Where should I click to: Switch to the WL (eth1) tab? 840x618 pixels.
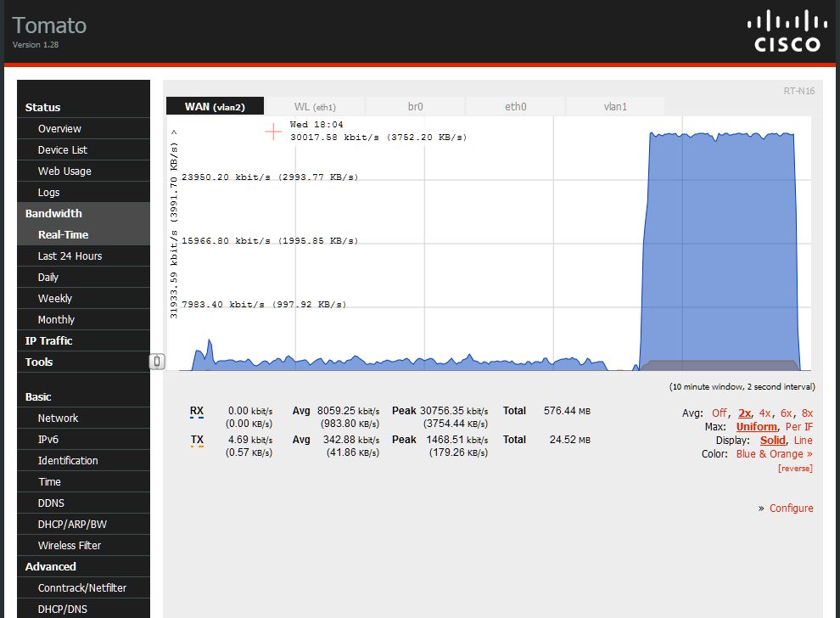[x=315, y=107]
